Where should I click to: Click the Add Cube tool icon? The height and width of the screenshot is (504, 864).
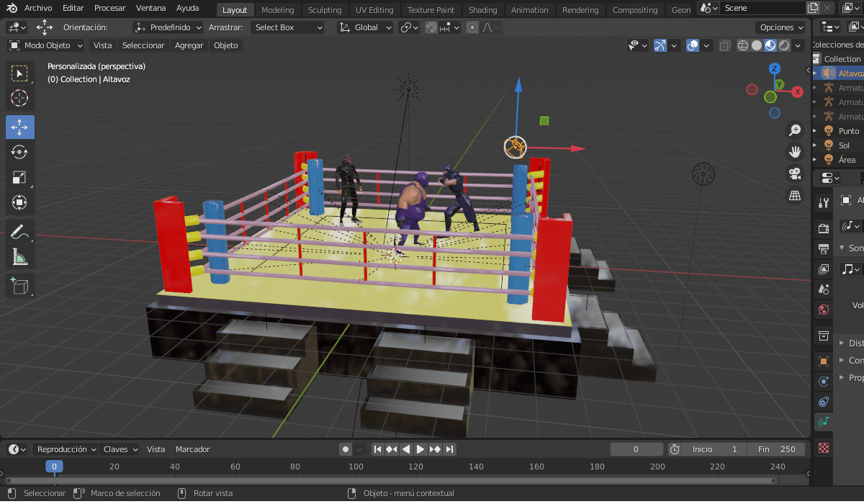pos(19,285)
